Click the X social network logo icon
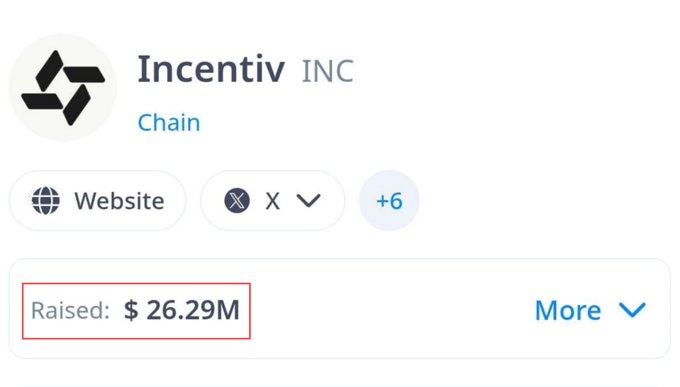This screenshot has width=680, height=387. click(x=237, y=200)
